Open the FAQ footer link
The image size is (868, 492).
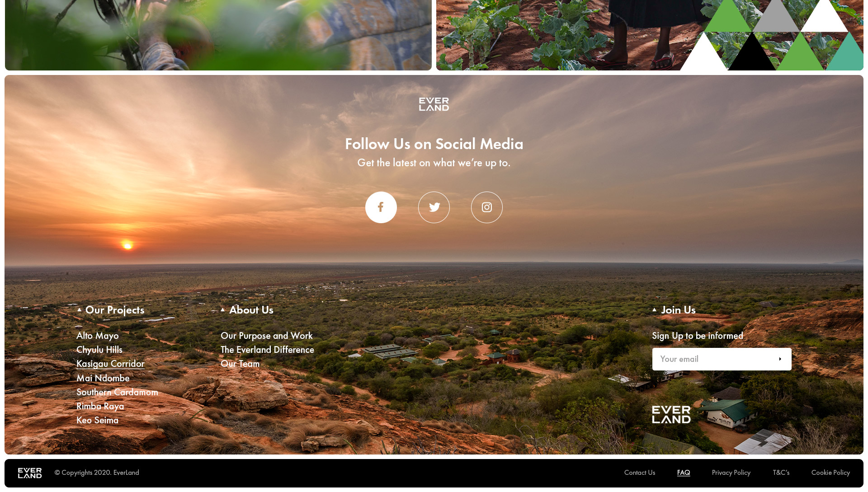684,473
